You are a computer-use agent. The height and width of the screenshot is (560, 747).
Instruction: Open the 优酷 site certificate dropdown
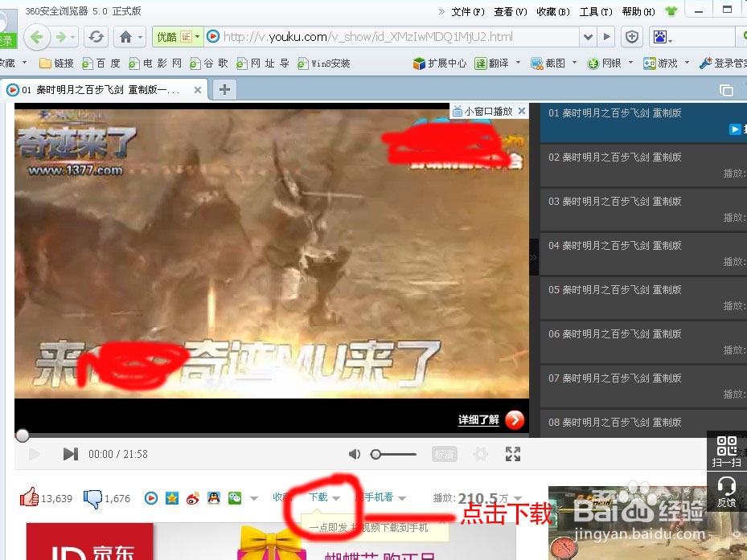coord(177,37)
